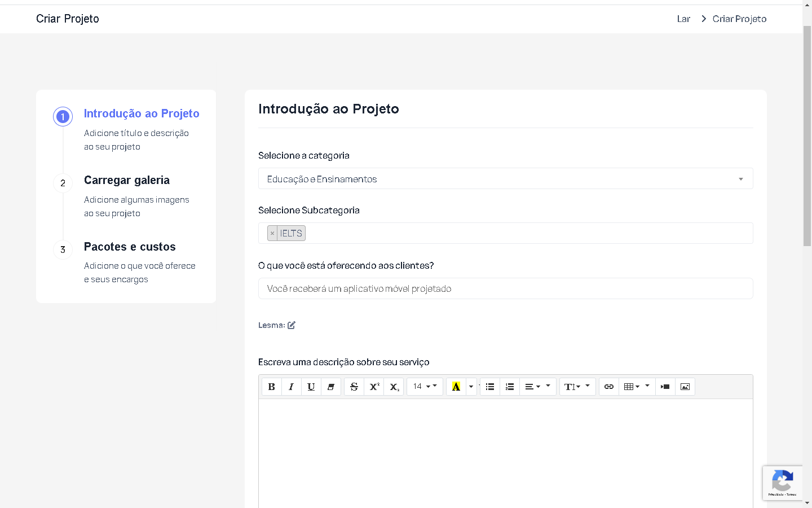Open the font size 14 dropdown
812x508 pixels.
point(425,387)
